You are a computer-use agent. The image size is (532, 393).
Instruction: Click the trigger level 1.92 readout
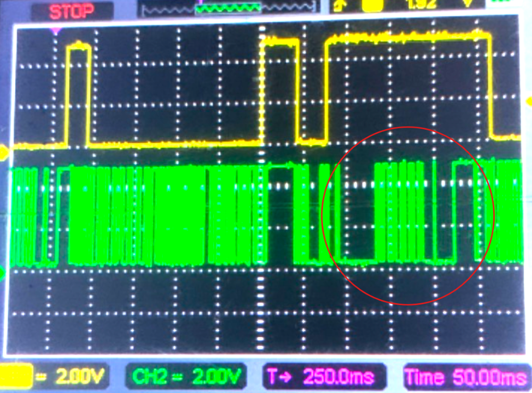click(x=422, y=5)
